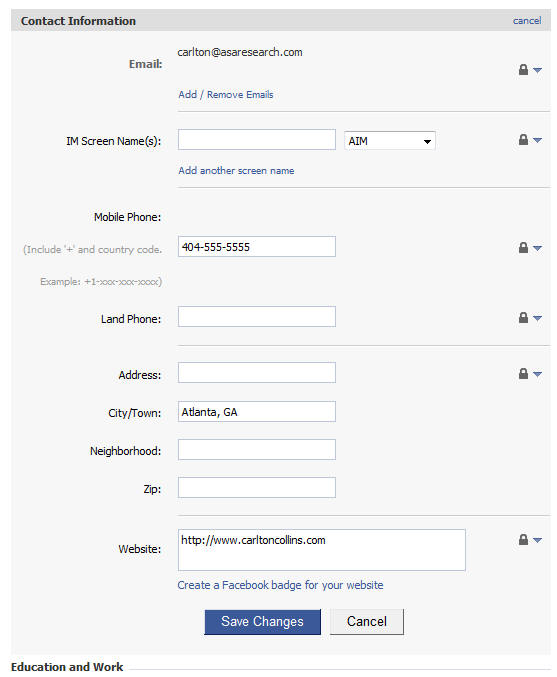
Task: Expand privacy arrow next to Address lock
Action: coord(537,374)
